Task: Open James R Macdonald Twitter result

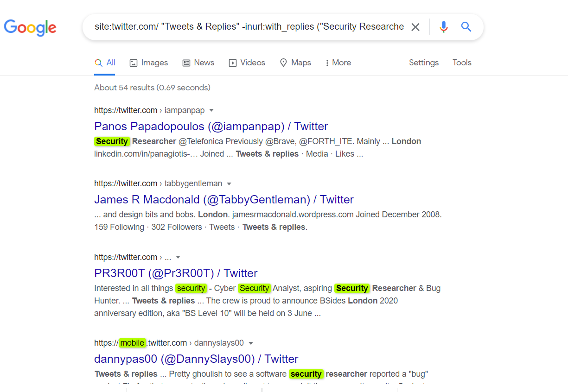Action: [223, 200]
